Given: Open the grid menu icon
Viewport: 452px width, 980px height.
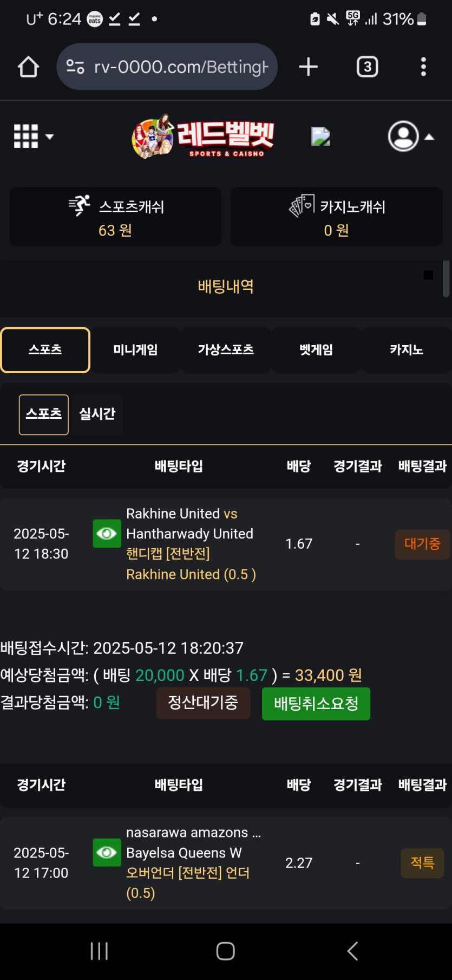Looking at the screenshot, I should tap(33, 136).
